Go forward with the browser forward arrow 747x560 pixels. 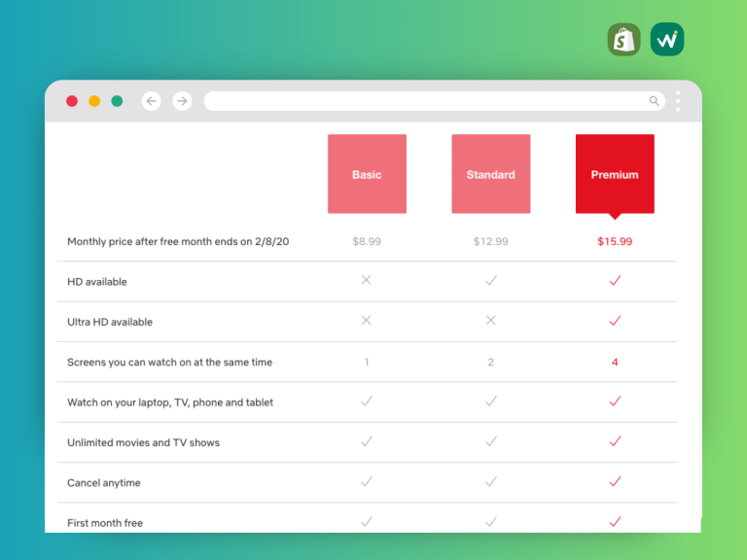point(182,101)
